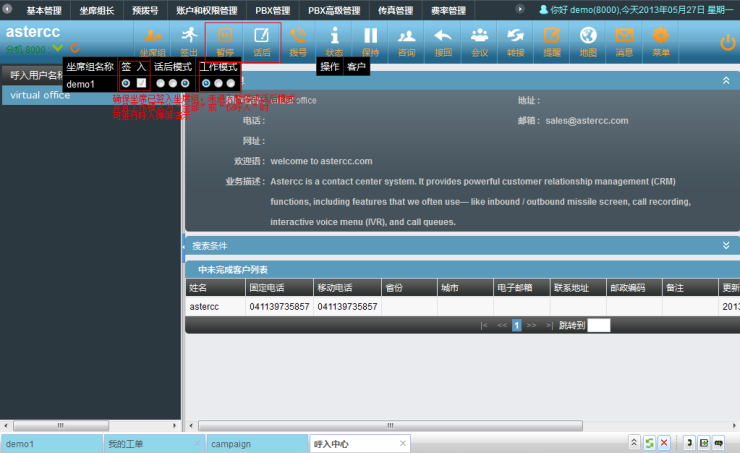The image size is (740, 453).
Task: Open the 消息 (message) envelope icon
Action: (624, 40)
